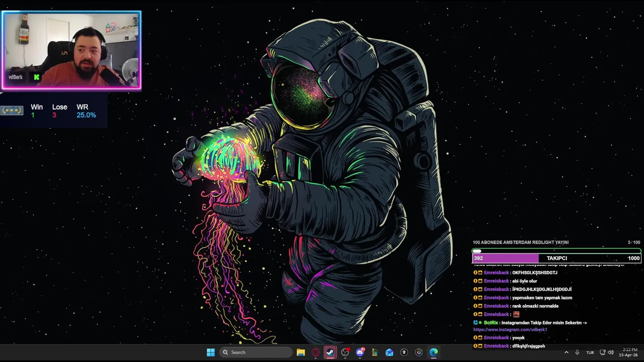Click the microphone tray icon
644x362 pixels.
[577, 352]
